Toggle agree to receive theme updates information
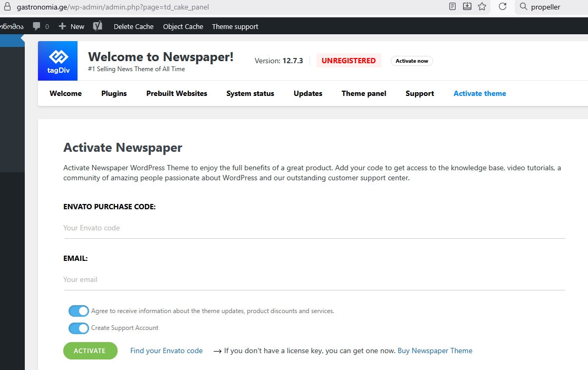 (79, 311)
